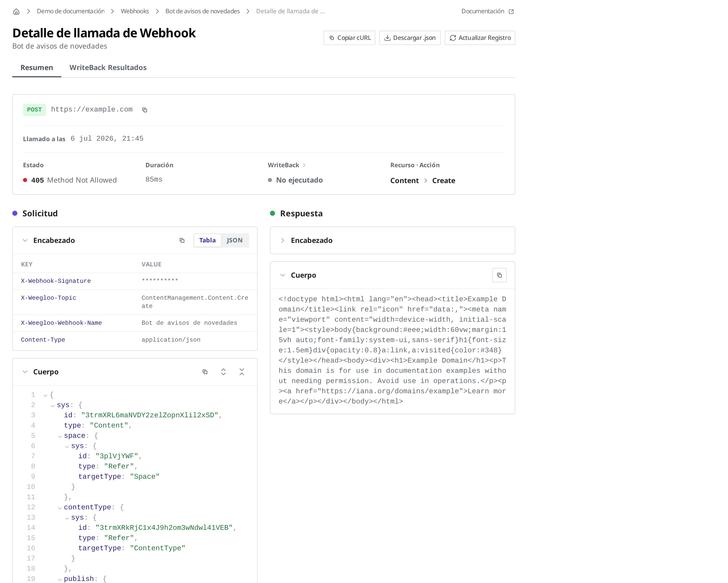
Task: Click the Create action label
Action: point(444,181)
